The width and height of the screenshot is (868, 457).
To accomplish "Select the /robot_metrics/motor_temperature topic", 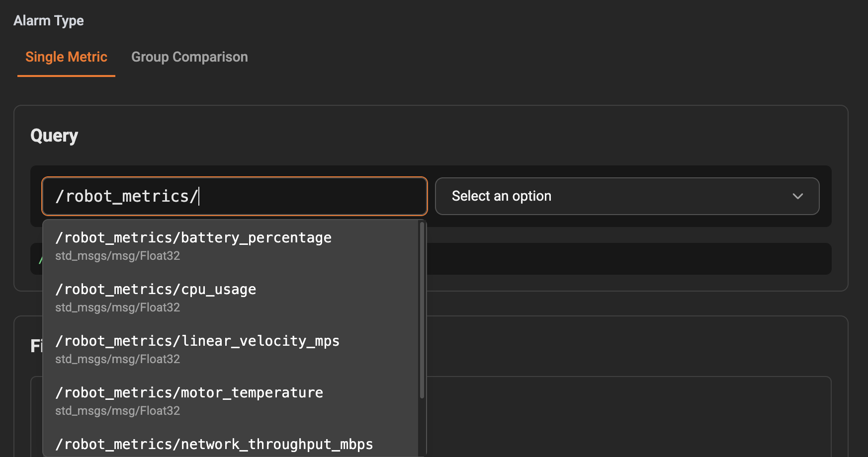I will [x=189, y=392].
